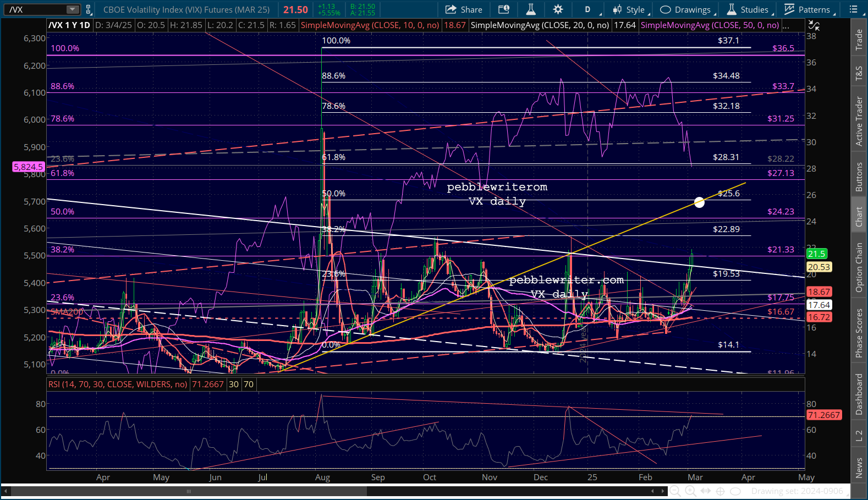This screenshot has height=500, width=868.
Task: Click the zoom out magnifier icon
Action: [x=675, y=491]
